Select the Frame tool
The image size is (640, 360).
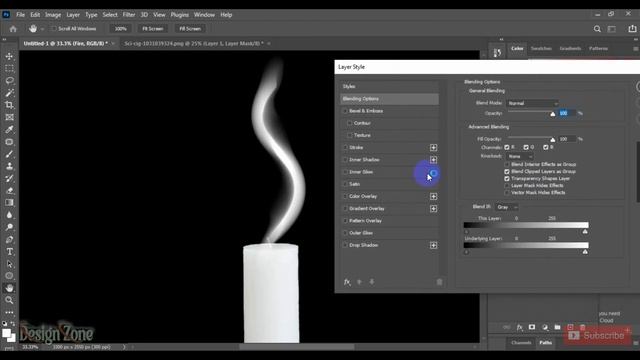9,117
